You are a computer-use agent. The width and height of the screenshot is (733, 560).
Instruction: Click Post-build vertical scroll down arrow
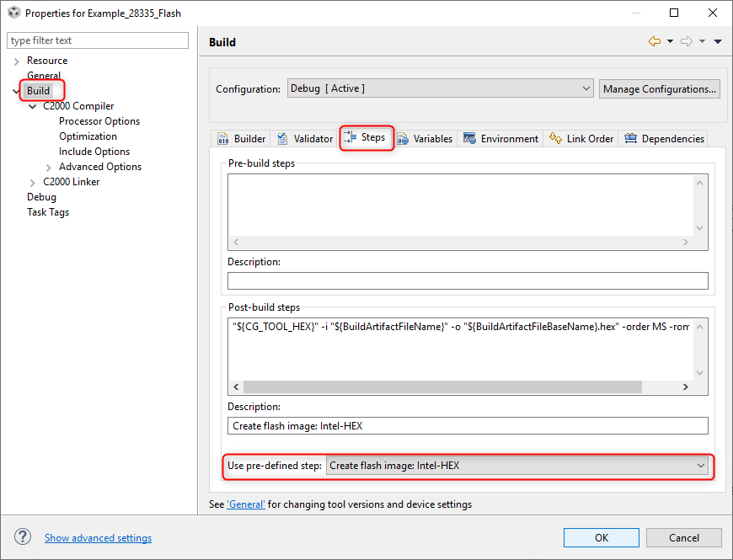click(x=700, y=373)
